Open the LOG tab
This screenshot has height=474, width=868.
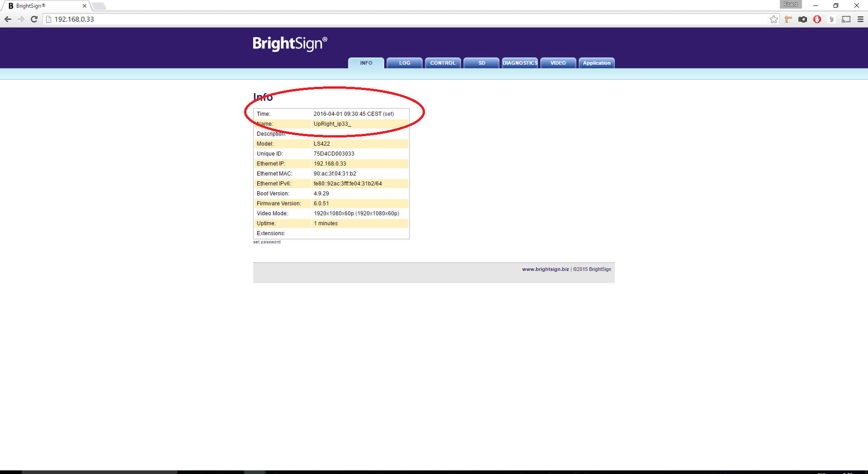(x=405, y=63)
